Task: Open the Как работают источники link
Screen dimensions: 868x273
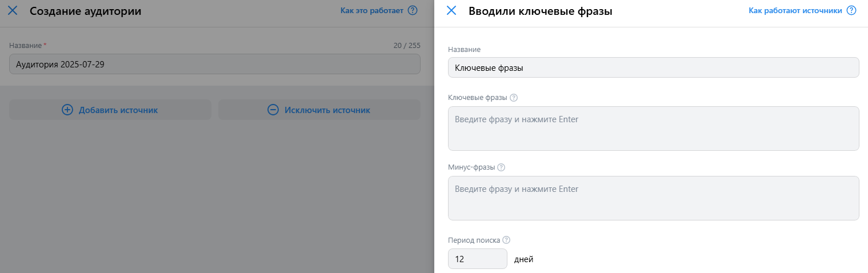Action: 795,10
